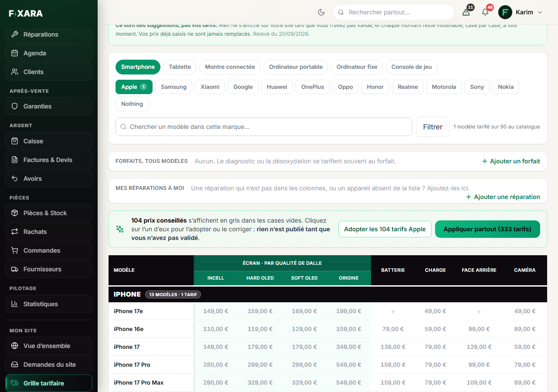Click iPhone 17 Pro Incell price 280,00 €
Screen dimensions: 558x392
point(216,365)
